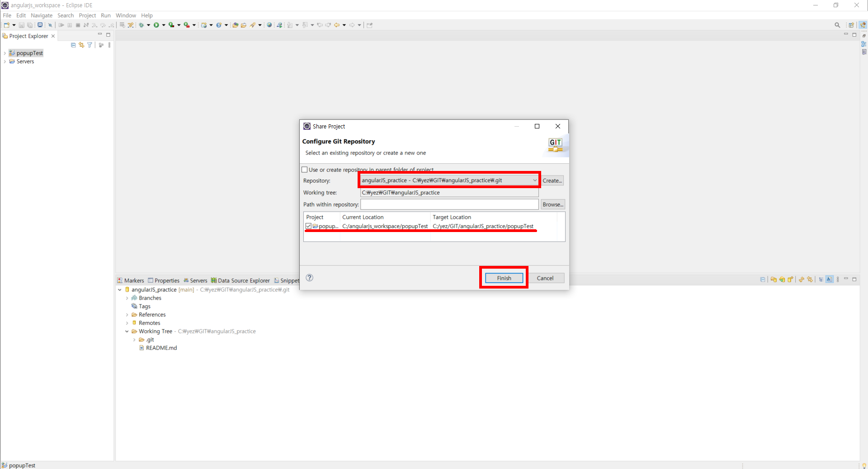This screenshot has width=868, height=469.
Task: Click the lightbulb tip icon in status bar
Action: pos(864,465)
